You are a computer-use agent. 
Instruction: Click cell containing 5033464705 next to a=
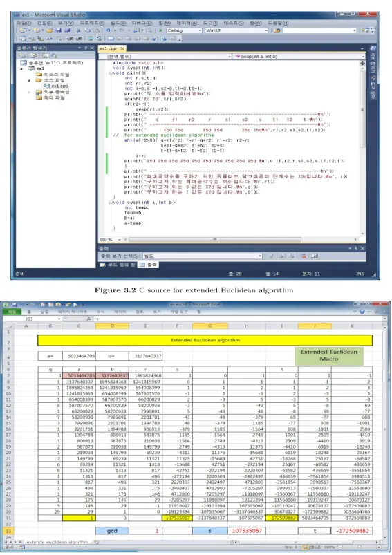tap(79, 356)
